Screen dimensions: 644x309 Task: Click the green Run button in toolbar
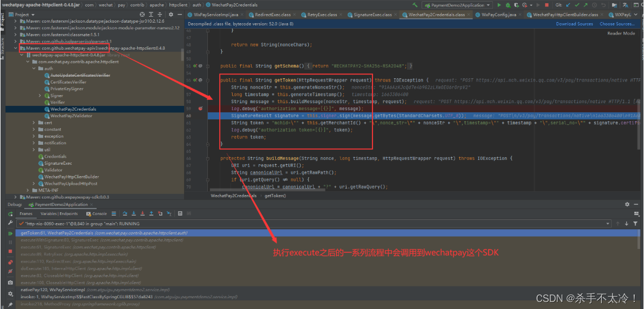pos(499,5)
